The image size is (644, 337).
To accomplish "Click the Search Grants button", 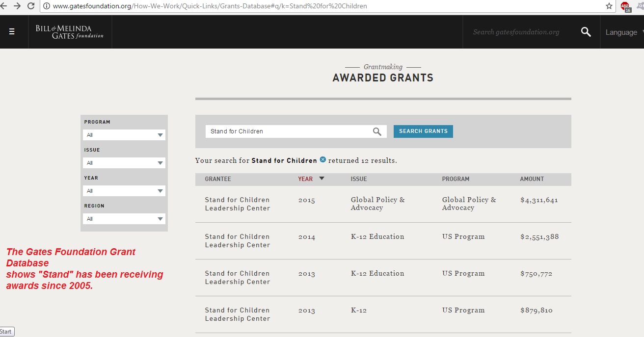I will point(423,131).
